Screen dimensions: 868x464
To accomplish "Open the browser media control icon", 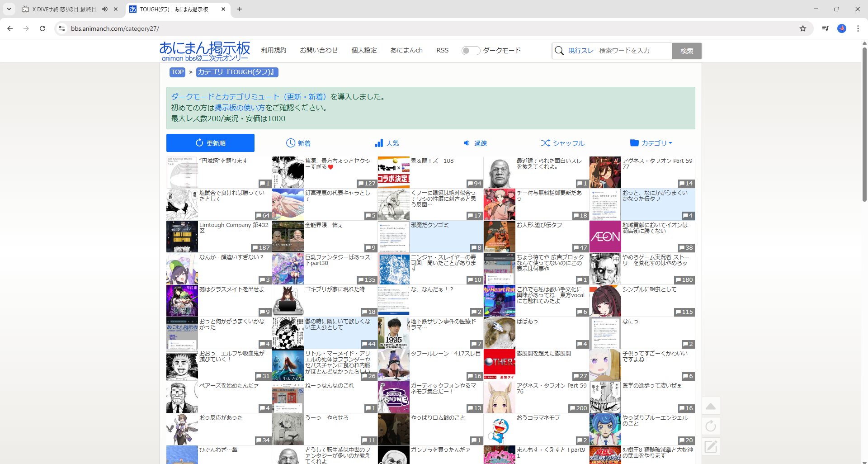I will (826, 28).
